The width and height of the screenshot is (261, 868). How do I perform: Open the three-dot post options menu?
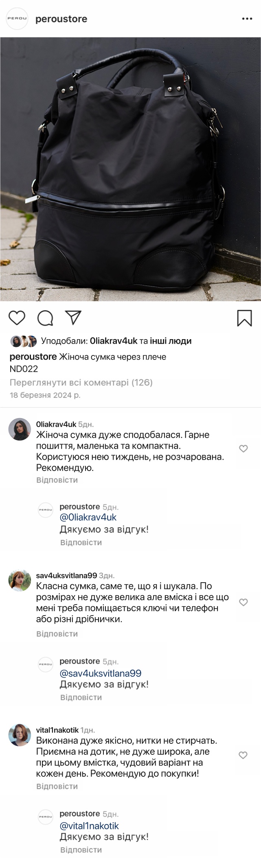click(x=247, y=19)
